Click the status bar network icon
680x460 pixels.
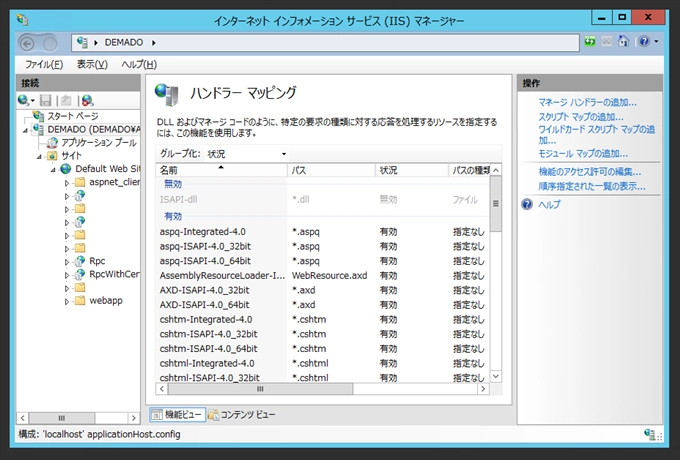click(x=651, y=434)
